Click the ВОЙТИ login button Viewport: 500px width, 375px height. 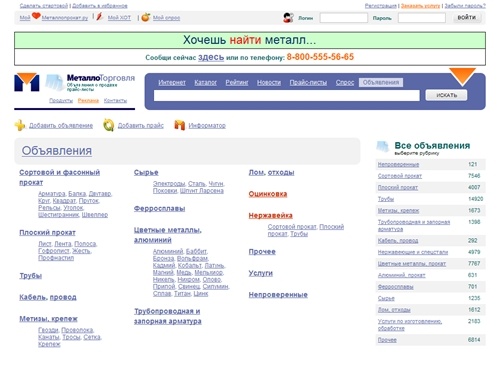click(467, 18)
